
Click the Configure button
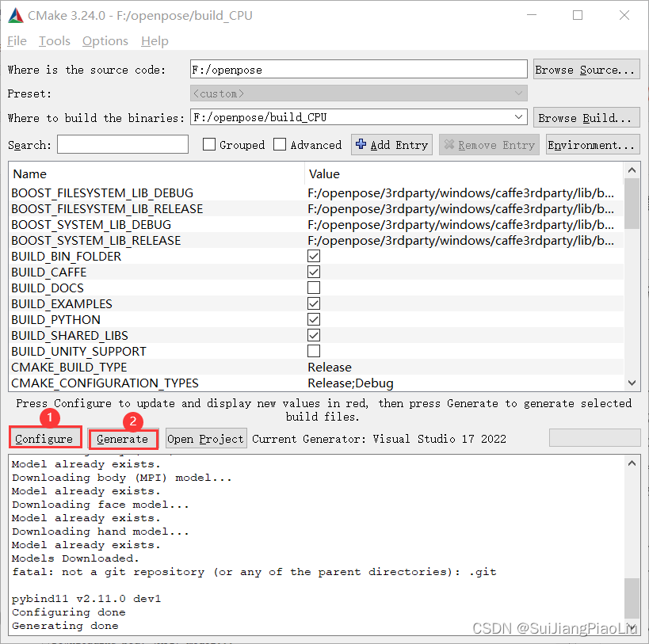pos(44,438)
